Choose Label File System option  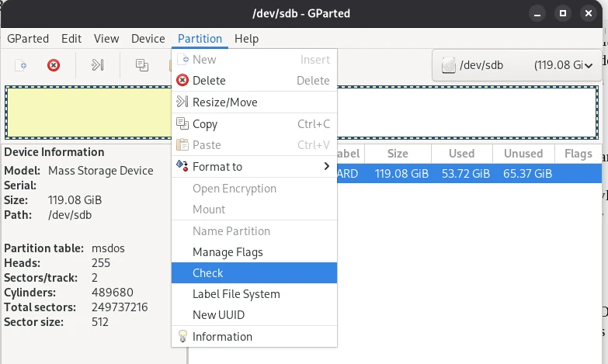(236, 294)
